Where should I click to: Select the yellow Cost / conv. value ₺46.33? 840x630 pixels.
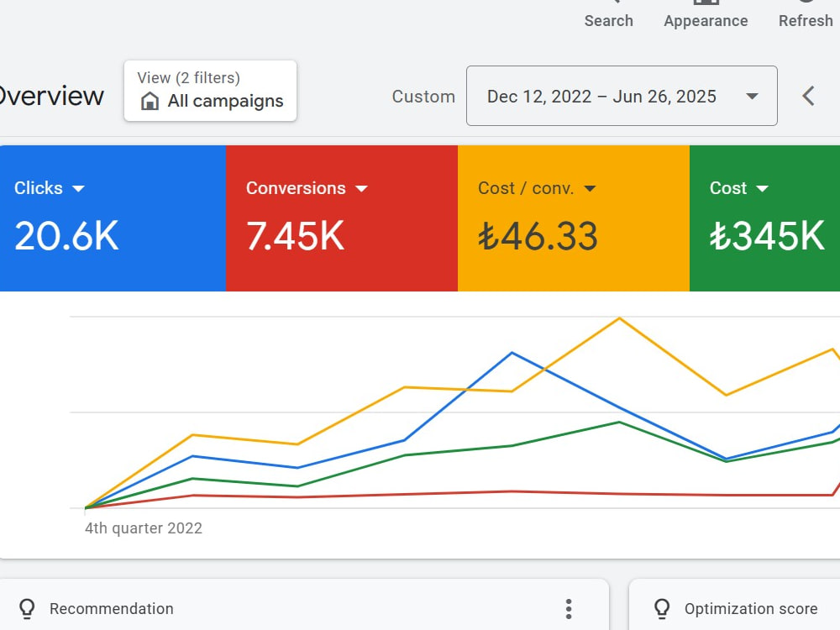pyautogui.click(x=538, y=236)
